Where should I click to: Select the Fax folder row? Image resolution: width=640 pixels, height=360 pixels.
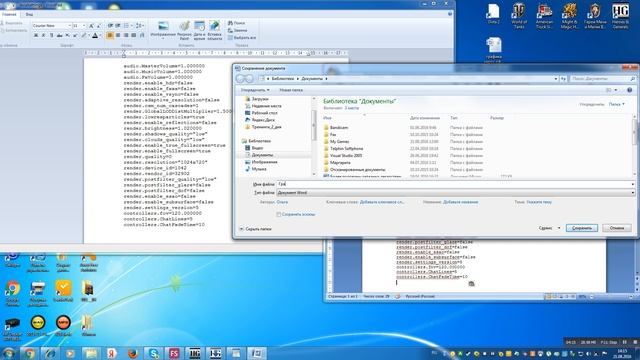point(333,135)
